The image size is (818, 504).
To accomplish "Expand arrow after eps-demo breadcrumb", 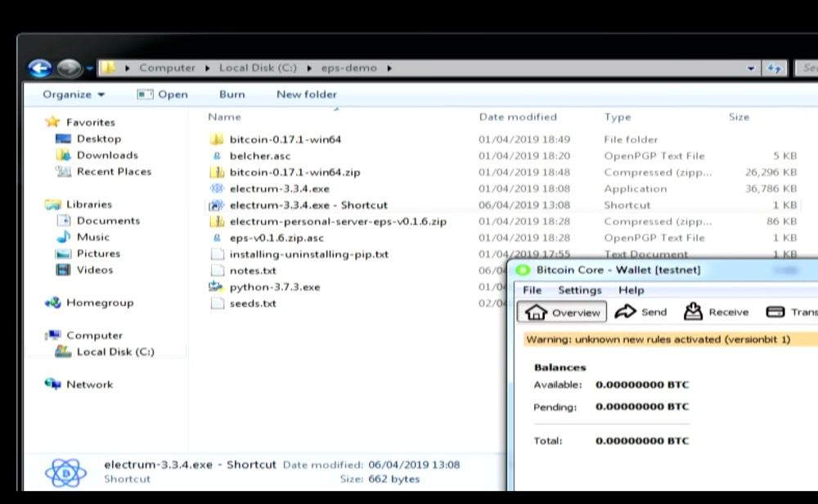I will pyautogui.click(x=389, y=69).
